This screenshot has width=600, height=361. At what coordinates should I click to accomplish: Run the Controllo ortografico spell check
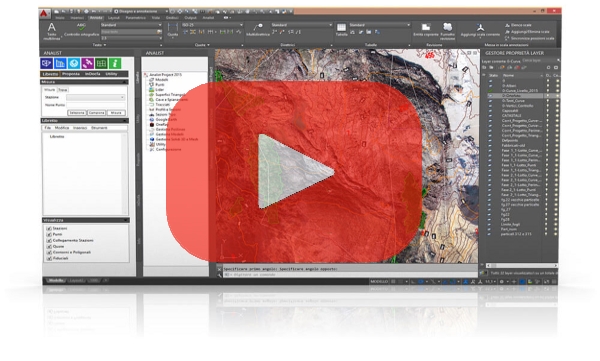click(x=82, y=30)
